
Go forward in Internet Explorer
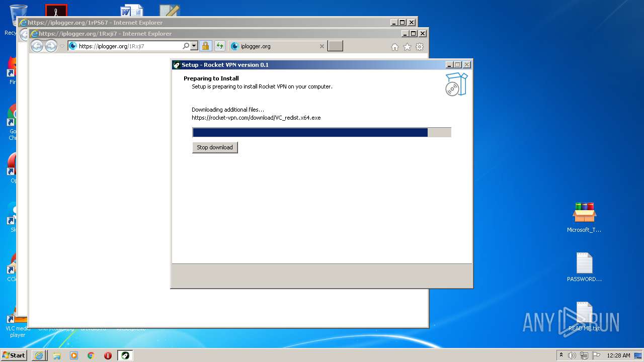(x=51, y=46)
